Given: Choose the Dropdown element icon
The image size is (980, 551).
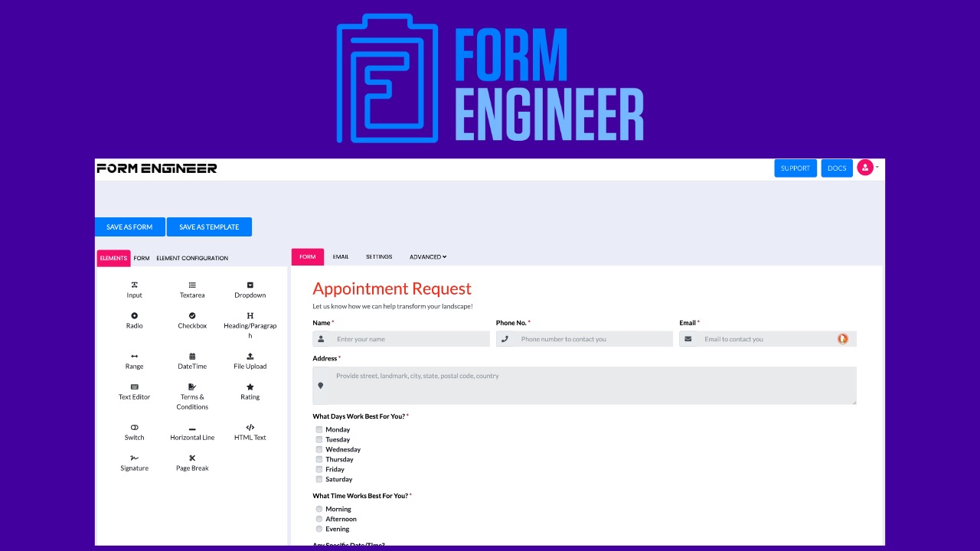Looking at the screenshot, I should tap(250, 289).
